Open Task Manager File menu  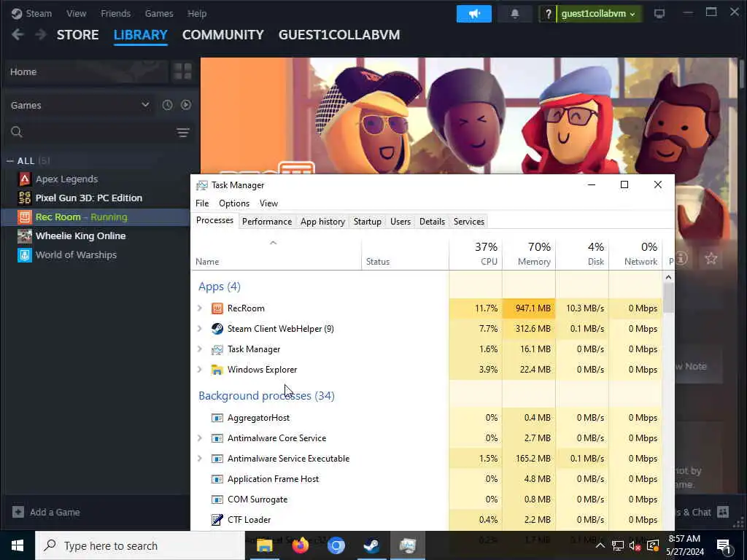[202, 203]
